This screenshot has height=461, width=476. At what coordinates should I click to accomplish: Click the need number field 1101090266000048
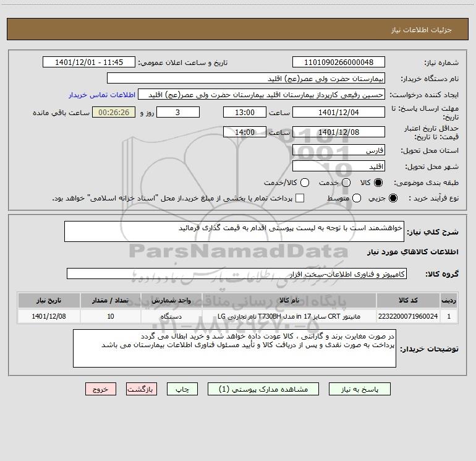pyautogui.click(x=339, y=62)
